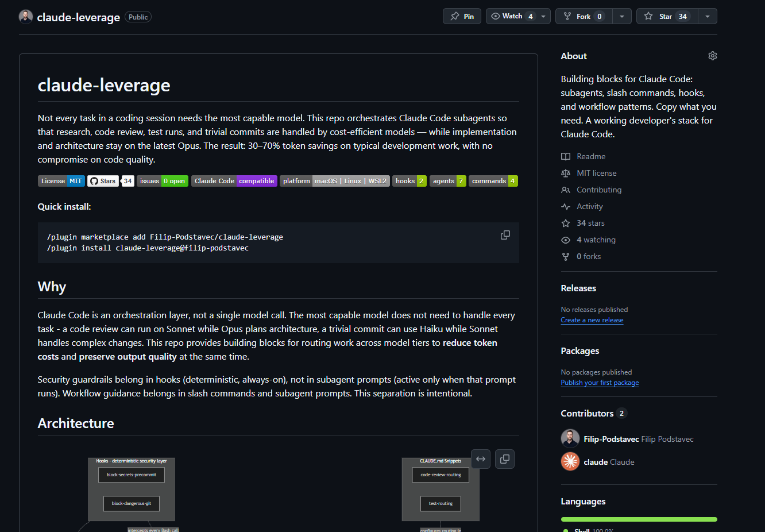Click the Quick install: label
This screenshot has width=765, height=532.
tap(64, 206)
